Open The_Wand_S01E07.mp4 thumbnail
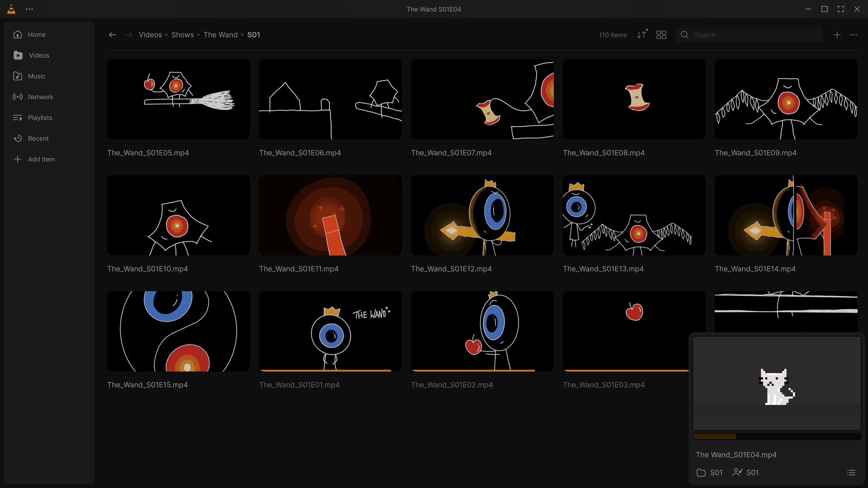 tap(482, 99)
